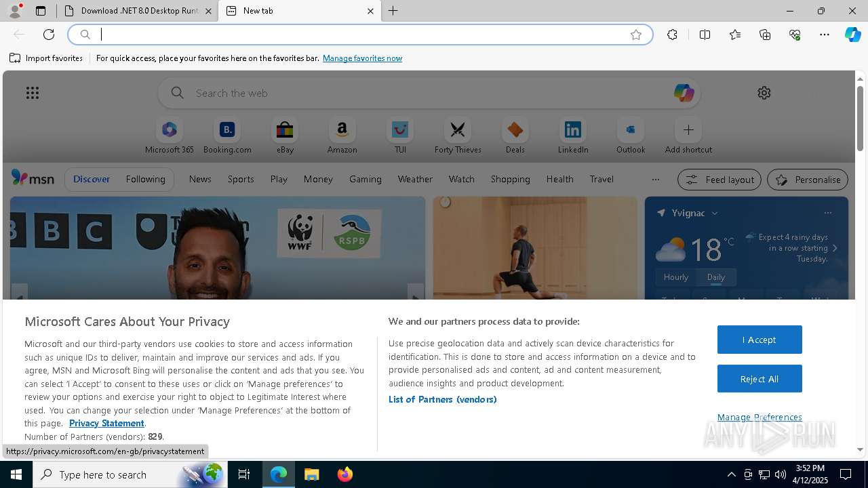
Task: Click the Copilot icon in web search box
Action: (684, 93)
